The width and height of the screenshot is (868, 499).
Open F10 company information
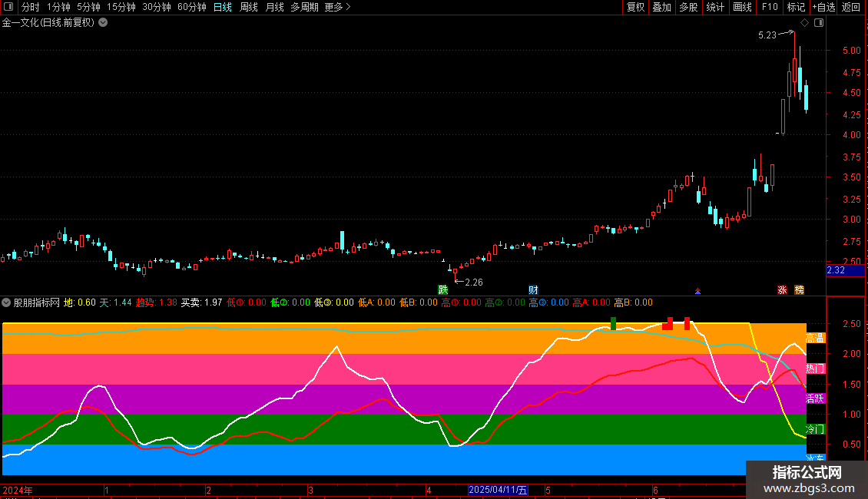[770, 7]
